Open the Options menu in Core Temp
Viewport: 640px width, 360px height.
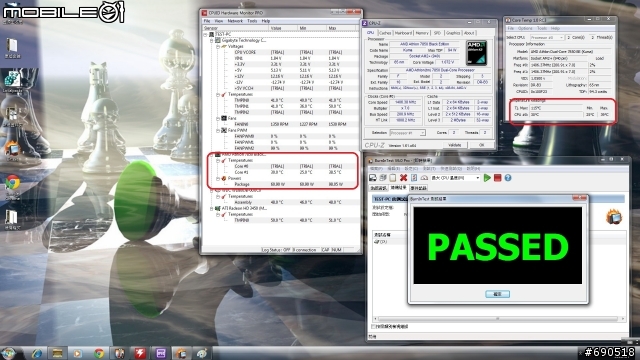point(525,29)
